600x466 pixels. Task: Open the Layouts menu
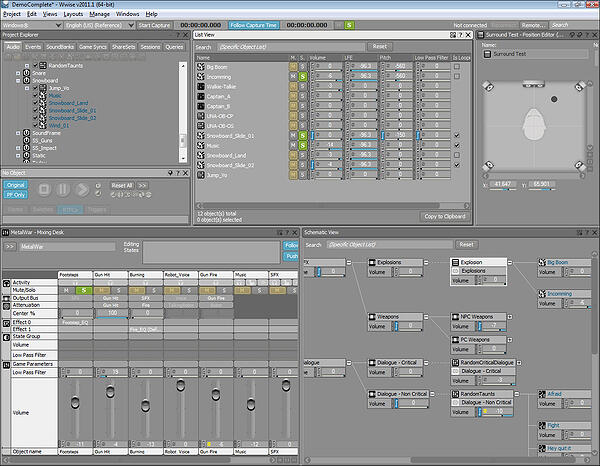(x=73, y=14)
